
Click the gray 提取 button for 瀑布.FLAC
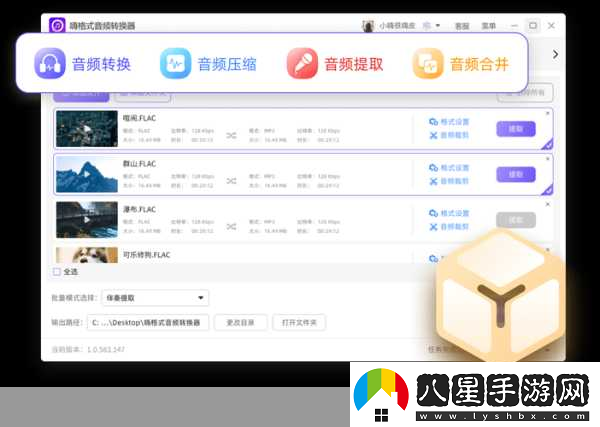[x=516, y=220]
